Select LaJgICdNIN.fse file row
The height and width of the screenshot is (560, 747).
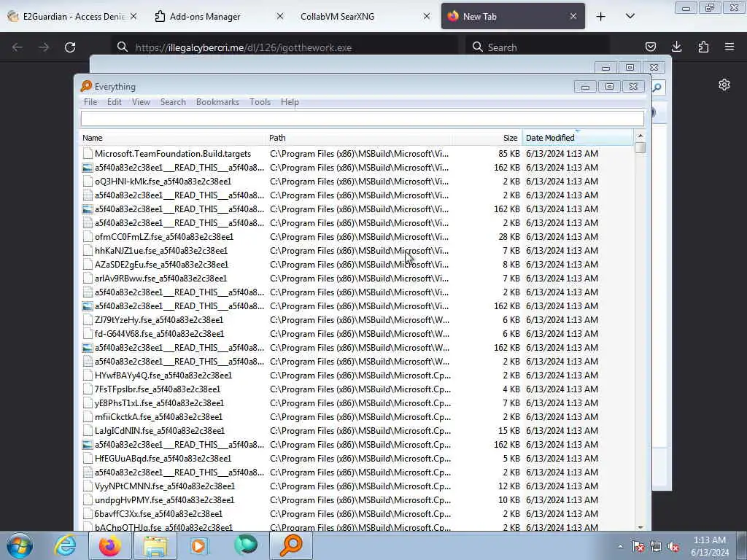point(357,430)
